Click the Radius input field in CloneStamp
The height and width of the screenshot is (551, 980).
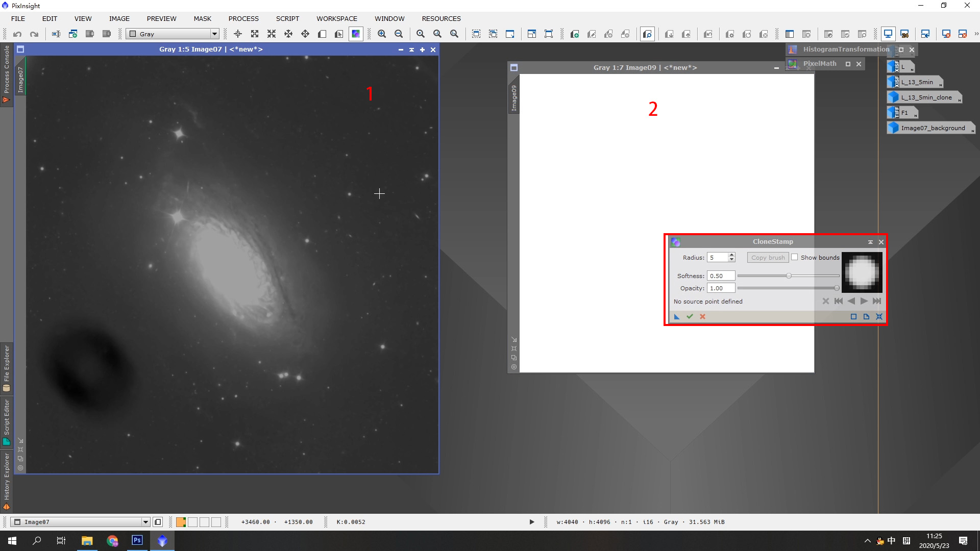[718, 258]
